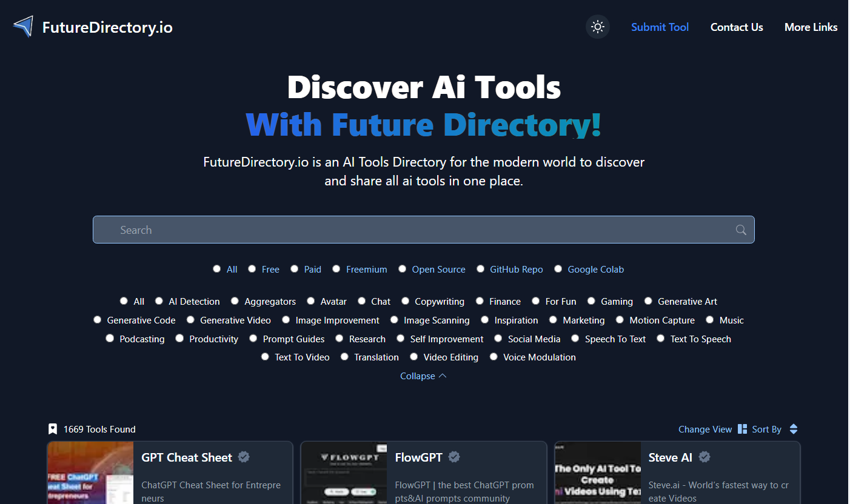This screenshot has height=504, width=850.
Task: Select the Google Colab radio button
Action: pos(558,269)
